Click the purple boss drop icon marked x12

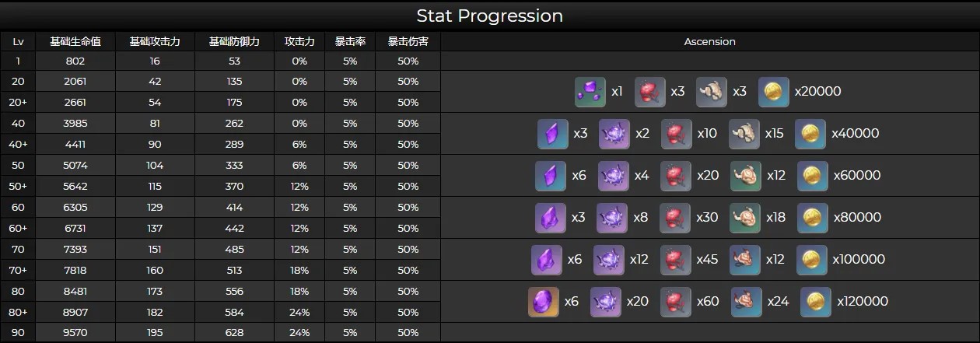click(x=609, y=260)
